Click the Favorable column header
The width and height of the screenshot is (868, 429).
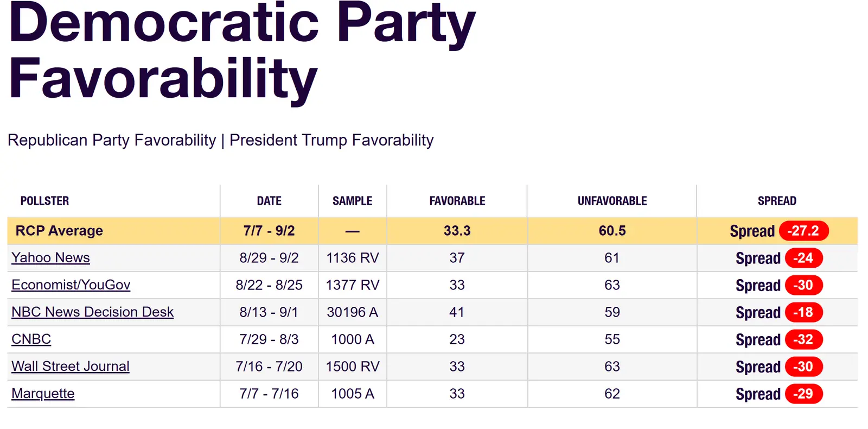click(457, 201)
